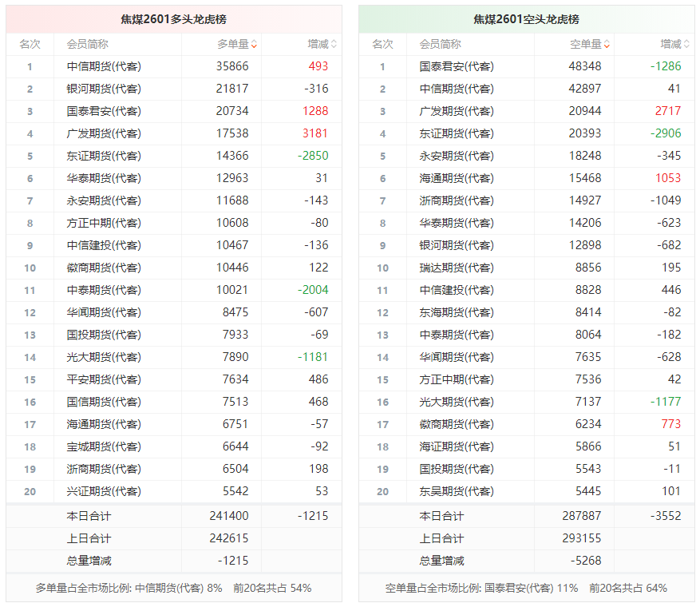Select 中信期货(代客) in short table row 2

457,89
